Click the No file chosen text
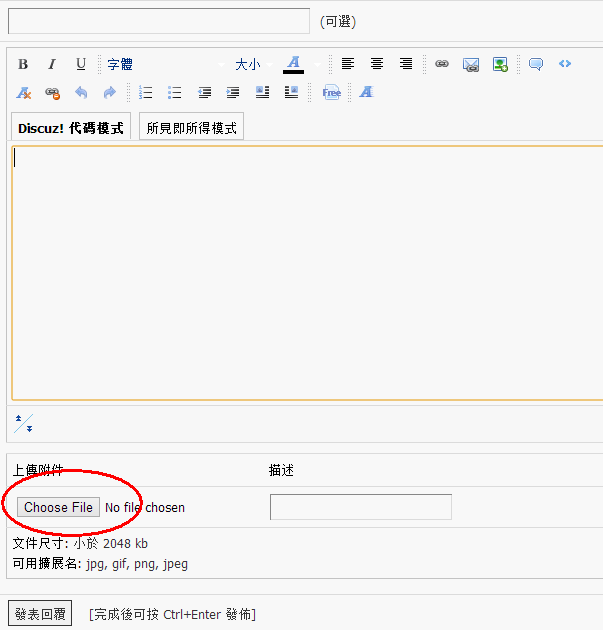 [x=145, y=507]
